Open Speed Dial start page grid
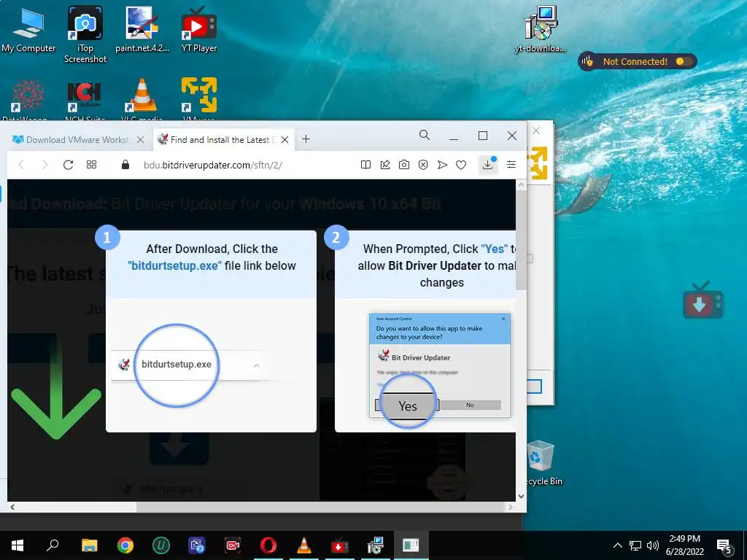 [x=91, y=165]
